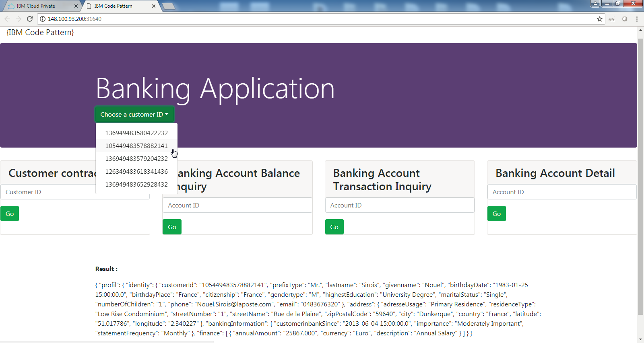
Task: Select customer ID 136949483652928432
Action: (x=136, y=184)
